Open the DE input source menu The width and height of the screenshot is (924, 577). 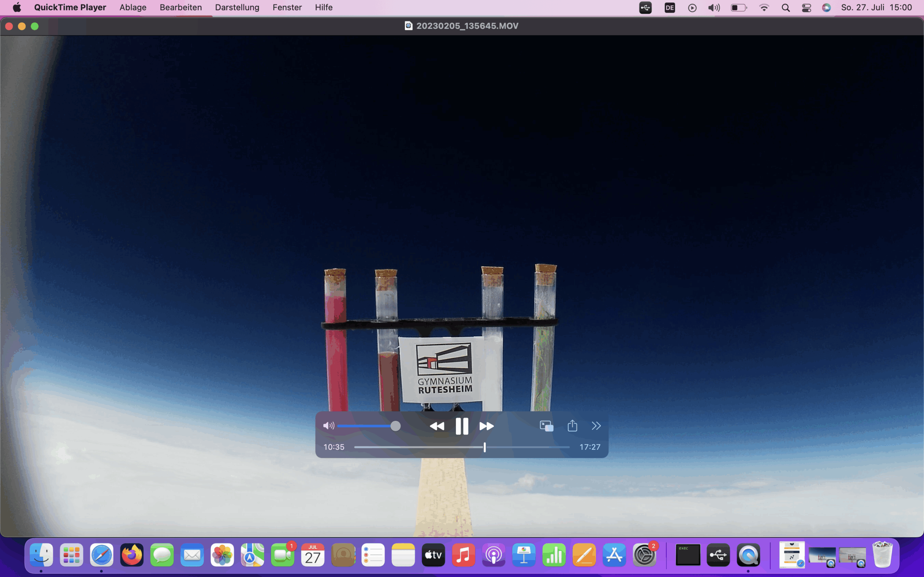[x=670, y=8]
